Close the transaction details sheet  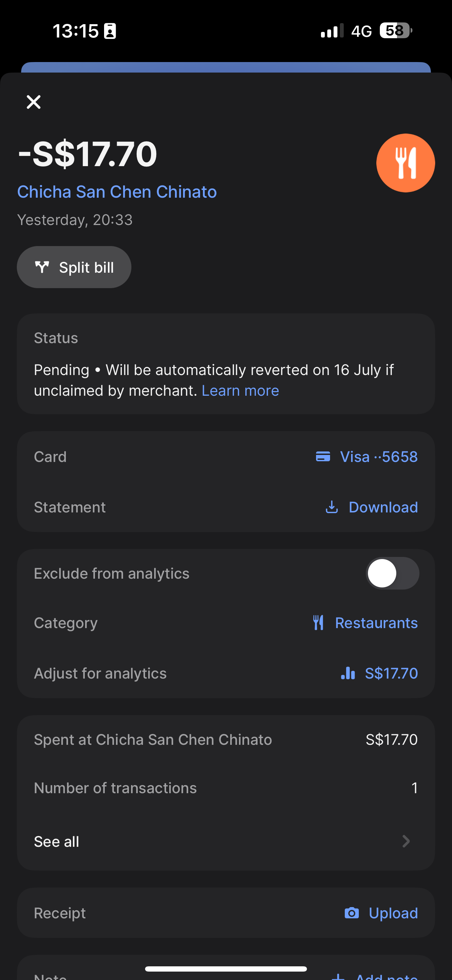pos(34,102)
